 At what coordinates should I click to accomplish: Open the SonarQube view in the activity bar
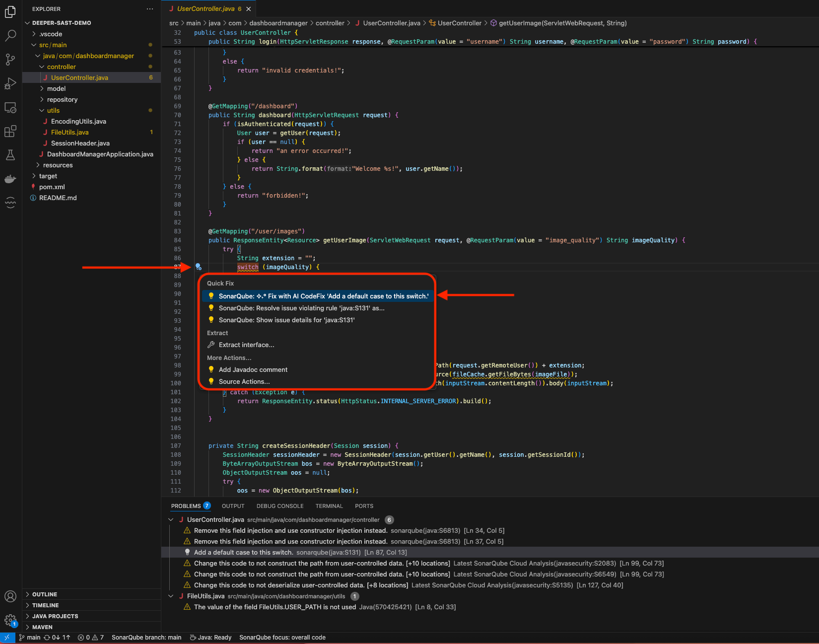(x=10, y=202)
